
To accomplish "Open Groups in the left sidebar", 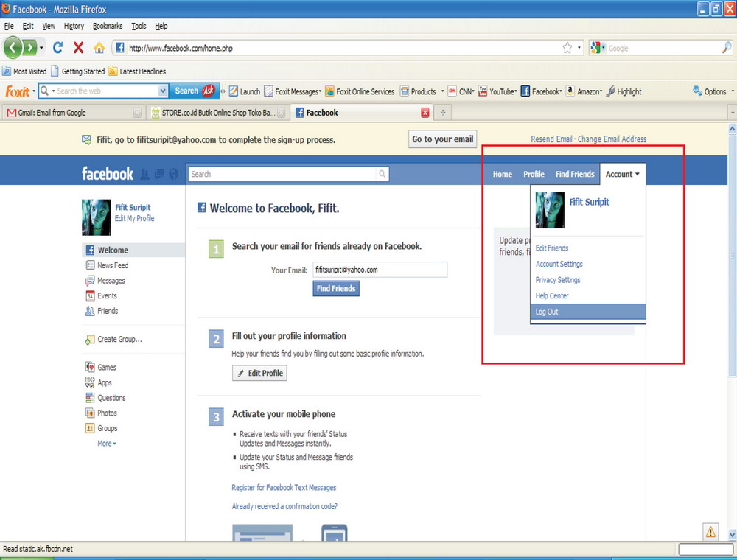I will (x=102, y=428).
